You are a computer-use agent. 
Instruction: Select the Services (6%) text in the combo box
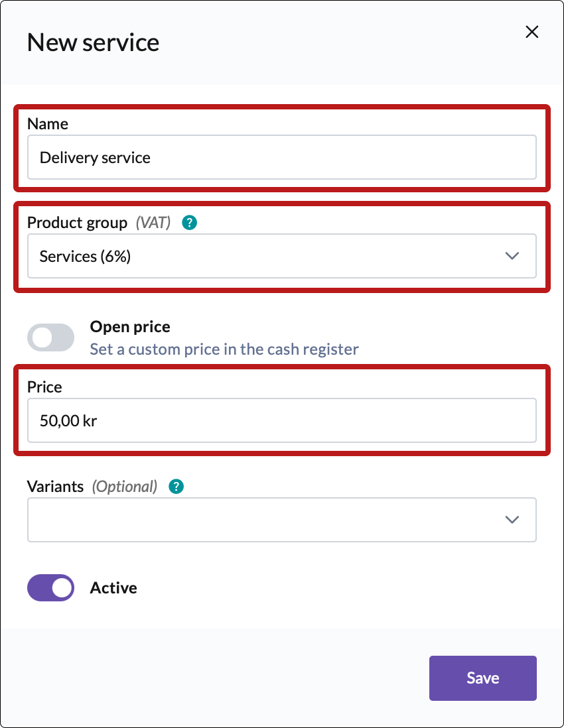coord(85,257)
